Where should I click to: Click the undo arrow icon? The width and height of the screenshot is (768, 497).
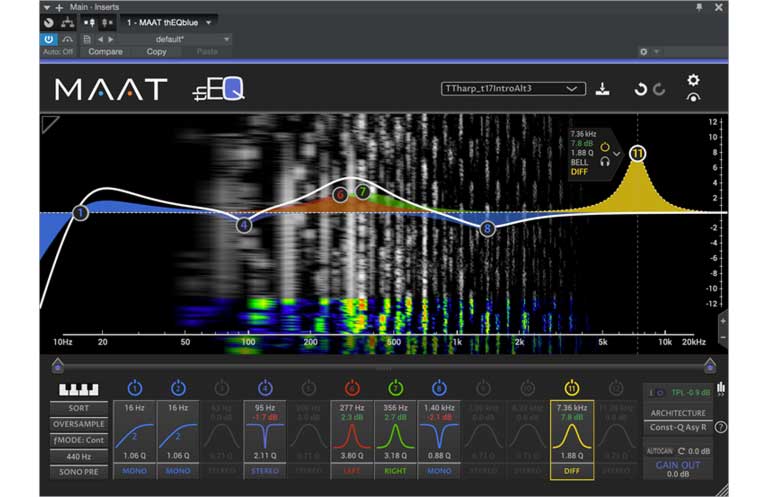pos(641,89)
